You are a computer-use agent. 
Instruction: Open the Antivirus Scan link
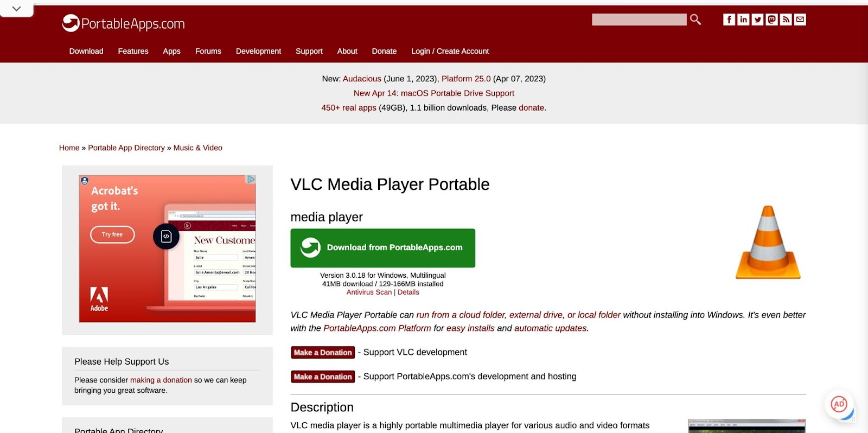point(369,292)
